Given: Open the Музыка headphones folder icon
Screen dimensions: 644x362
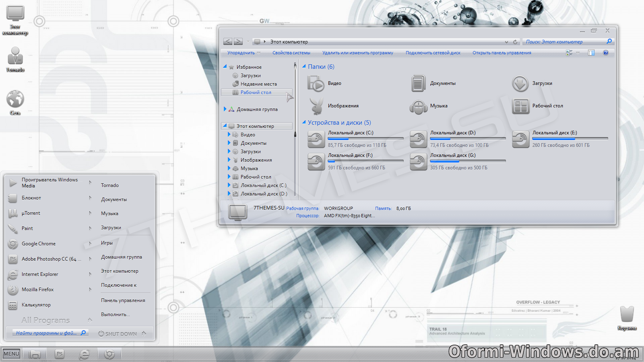Looking at the screenshot, I should click(418, 107).
